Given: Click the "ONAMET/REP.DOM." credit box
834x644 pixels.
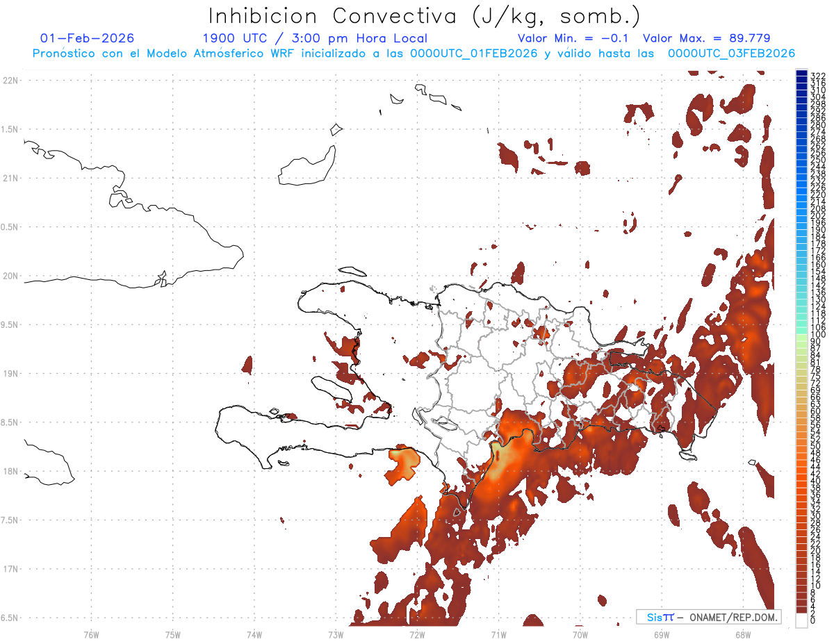Looking at the screenshot, I should coord(708,617).
